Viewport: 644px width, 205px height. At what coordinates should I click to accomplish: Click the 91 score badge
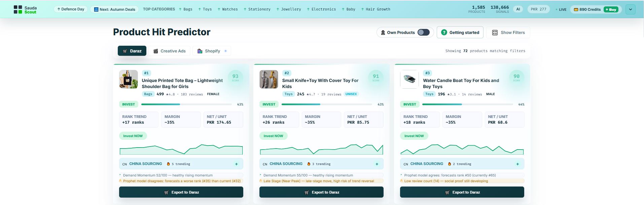pos(376,77)
